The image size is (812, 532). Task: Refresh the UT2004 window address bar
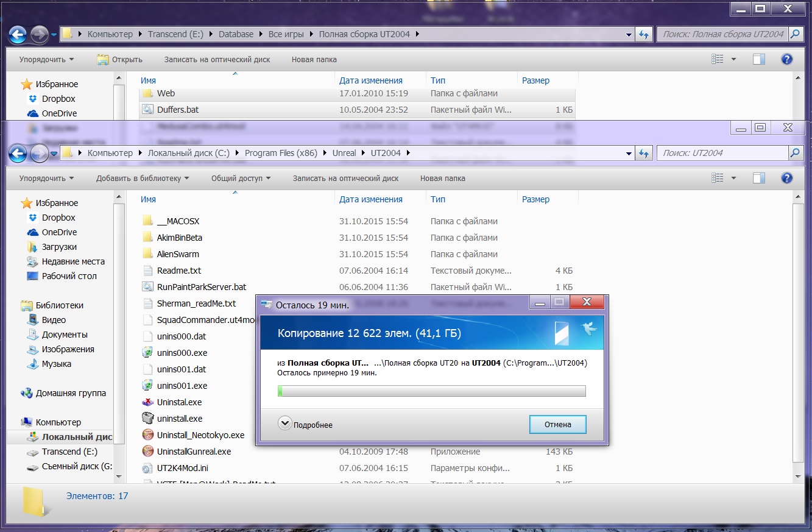coord(644,154)
